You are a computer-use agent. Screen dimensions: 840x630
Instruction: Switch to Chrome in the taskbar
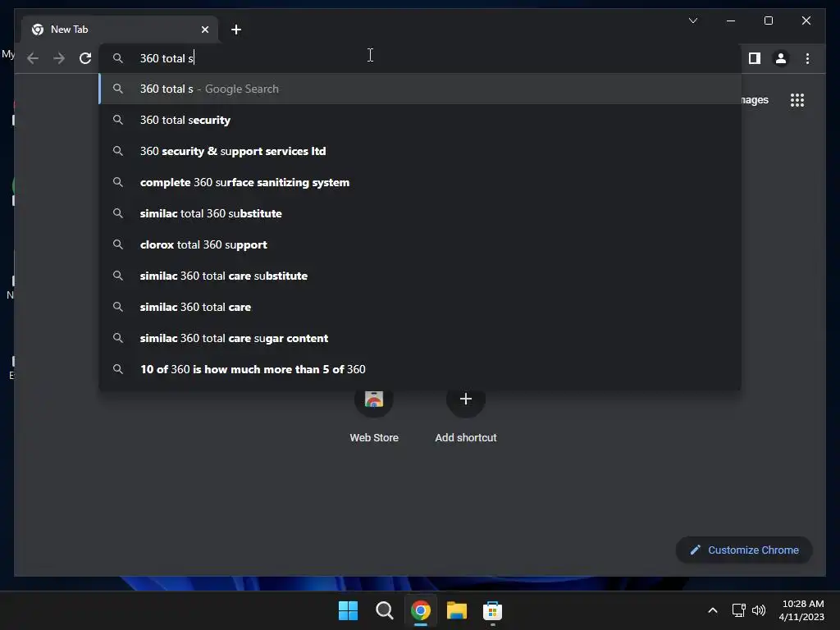click(x=421, y=610)
